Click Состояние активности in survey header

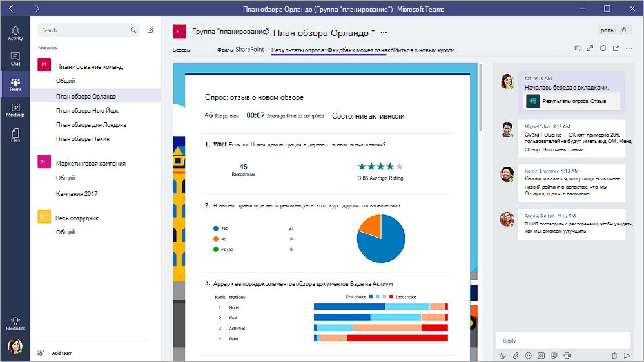(x=368, y=116)
